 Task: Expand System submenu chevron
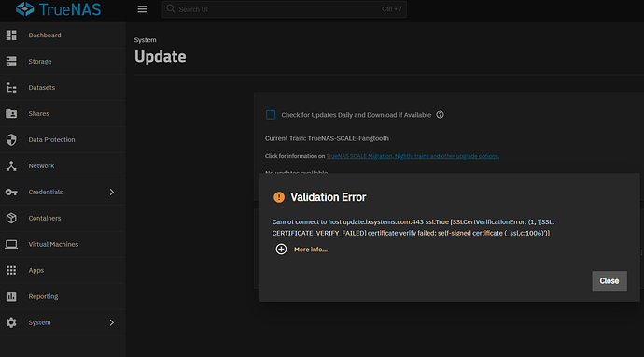(112, 322)
